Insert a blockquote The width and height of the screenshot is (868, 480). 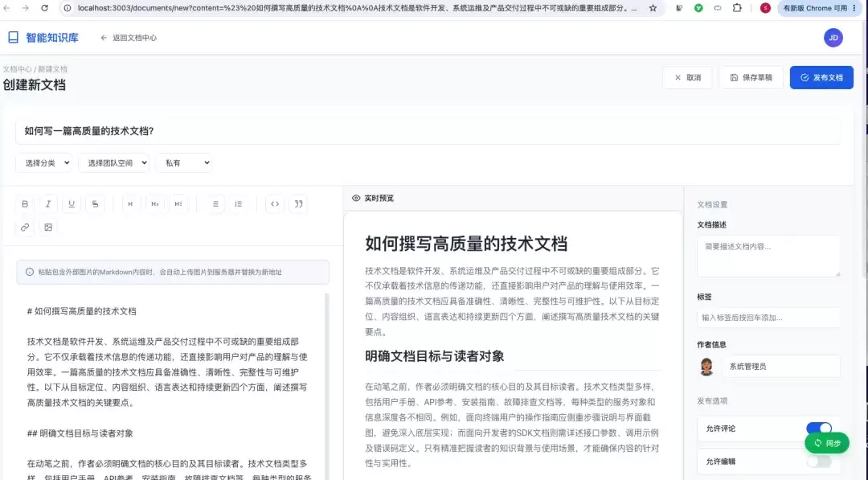coord(298,203)
